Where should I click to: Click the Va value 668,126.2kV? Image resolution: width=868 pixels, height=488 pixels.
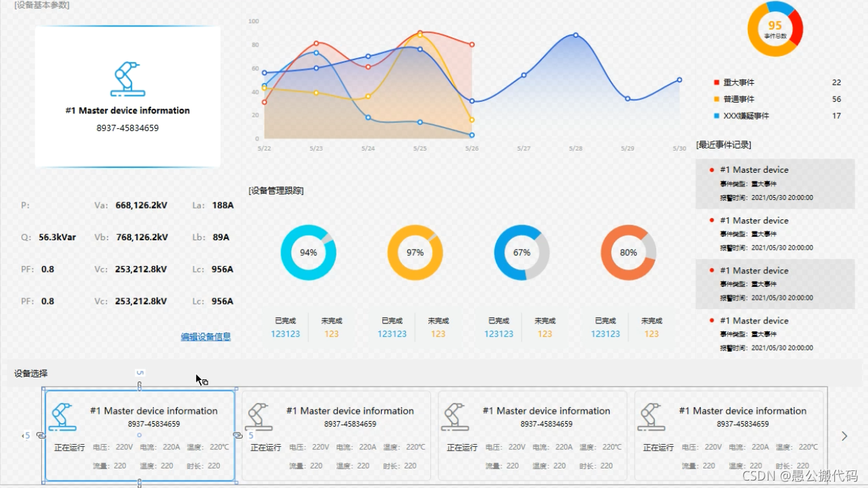point(142,205)
